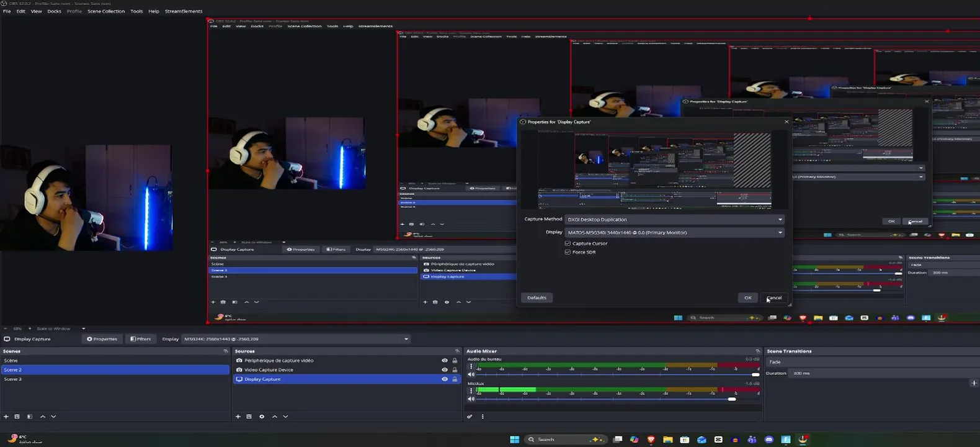Open the Start menu on the main taskbar
The height and width of the screenshot is (447, 980).
(515, 440)
